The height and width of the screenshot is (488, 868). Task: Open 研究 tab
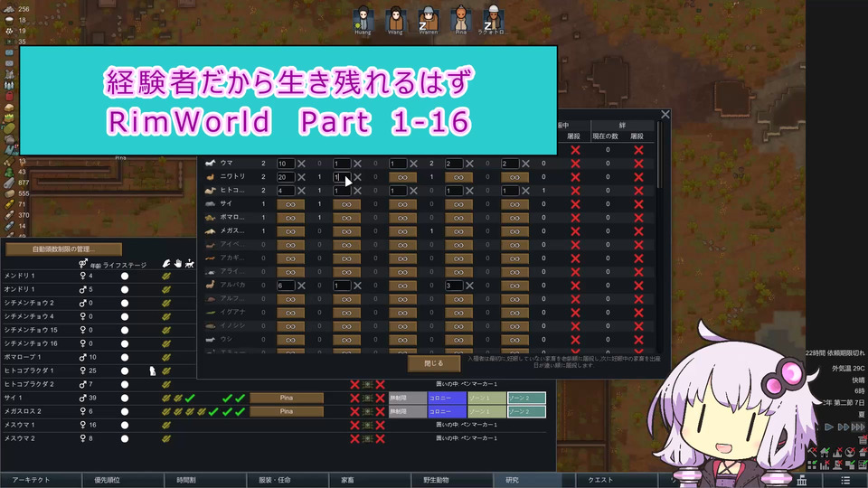point(534,480)
